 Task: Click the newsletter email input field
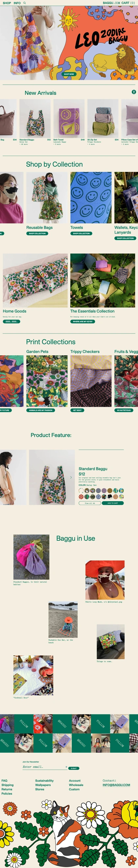[x=45, y=767]
